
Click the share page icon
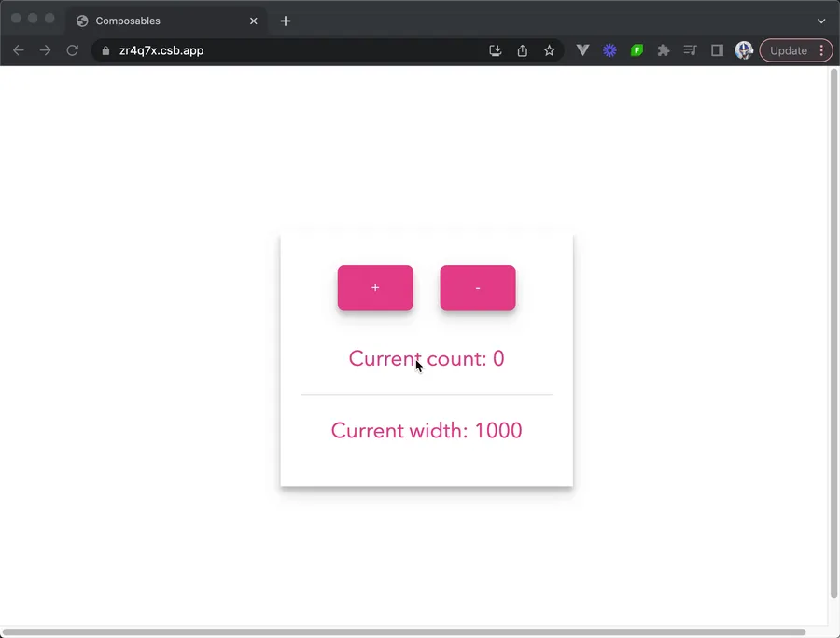[523, 50]
